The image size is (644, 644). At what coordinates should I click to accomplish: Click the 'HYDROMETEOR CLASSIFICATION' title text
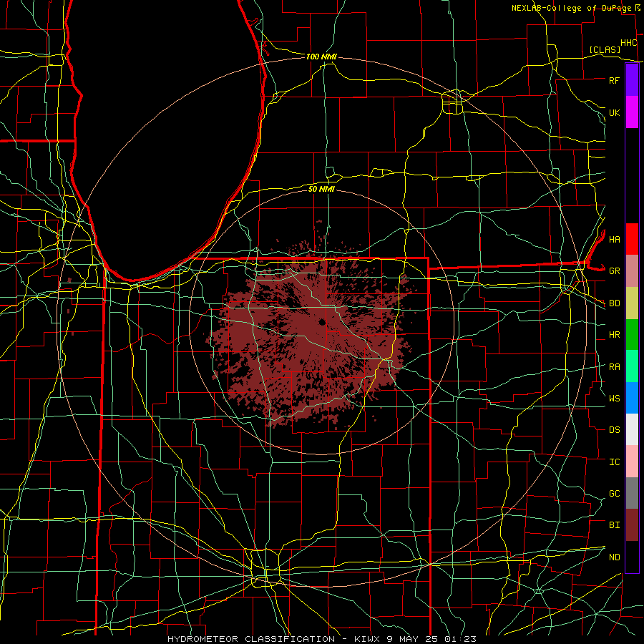(x=251, y=639)
